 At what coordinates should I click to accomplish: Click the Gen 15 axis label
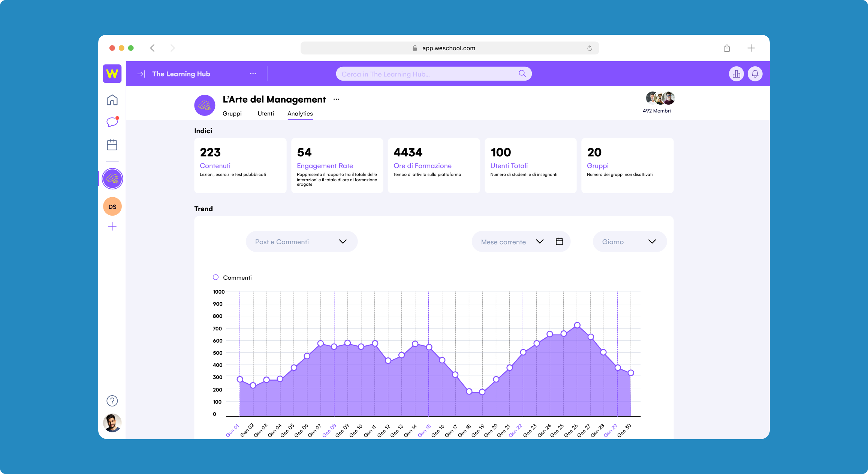point(424,430)
